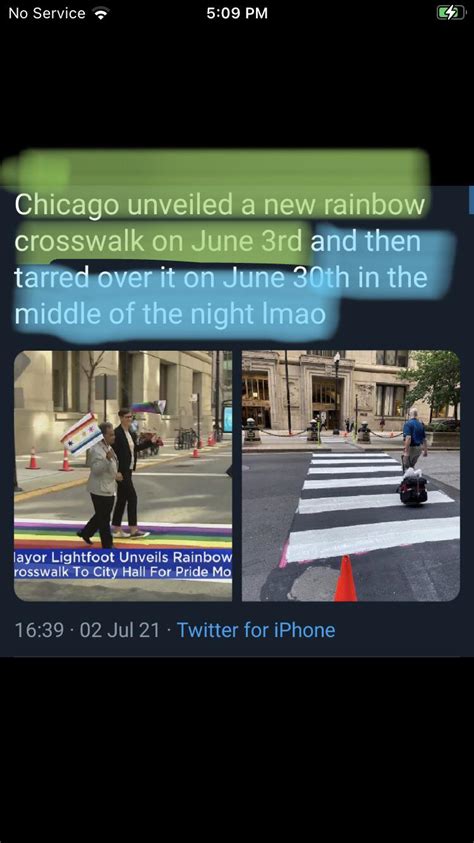This screenshot has height=843, width=474.
Task: Tap the battery charging icon
Action: (x=450, y=13)
